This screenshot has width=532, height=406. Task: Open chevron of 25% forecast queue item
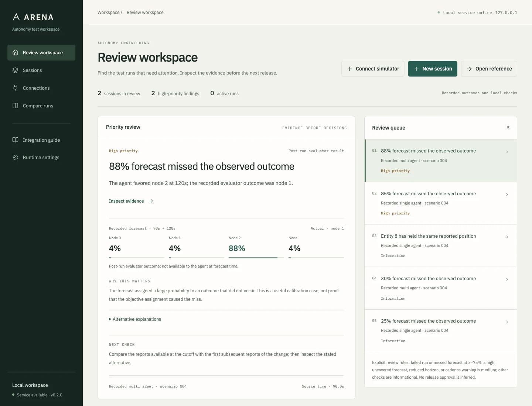[x=507, y=322]
